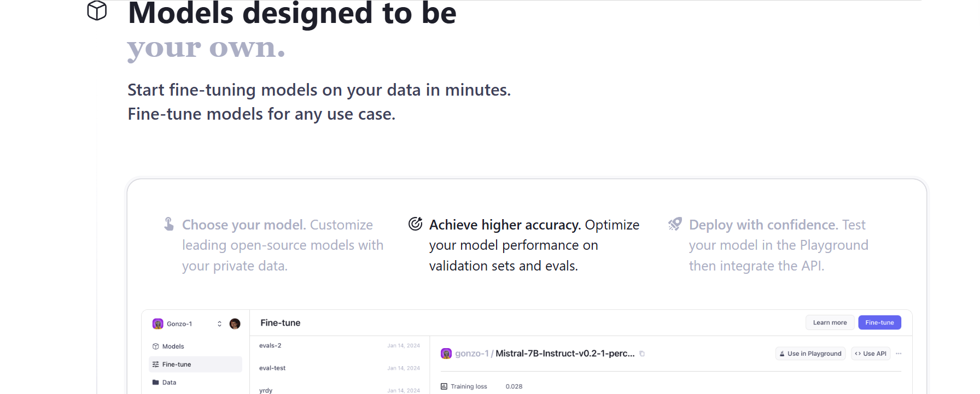Click the target icon beside Achieve higher accuracy
The height and width of the screenshot is (394, 980).
(x=416, y=224)
